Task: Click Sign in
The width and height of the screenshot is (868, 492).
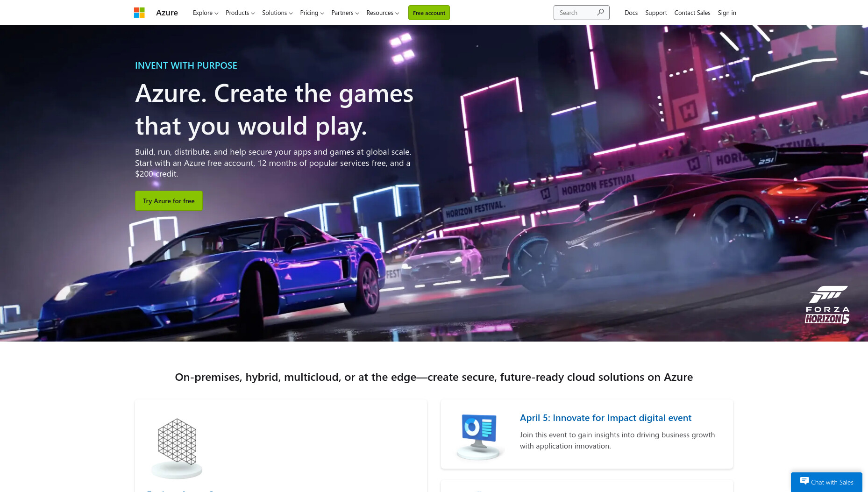Action: pos(727,13)
